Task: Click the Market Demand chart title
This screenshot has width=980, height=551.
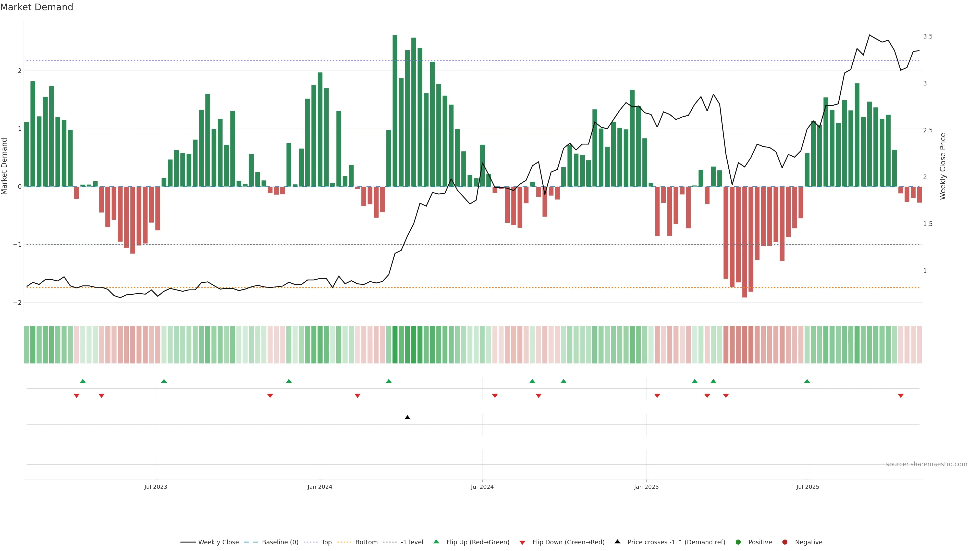Action: (36, 7)
